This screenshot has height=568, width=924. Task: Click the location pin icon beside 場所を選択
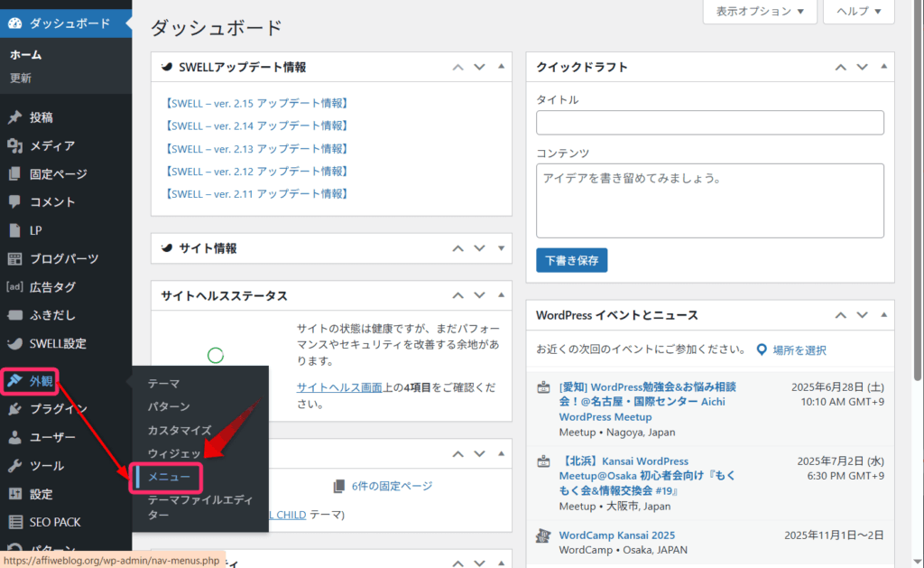[x=762, y=349]
